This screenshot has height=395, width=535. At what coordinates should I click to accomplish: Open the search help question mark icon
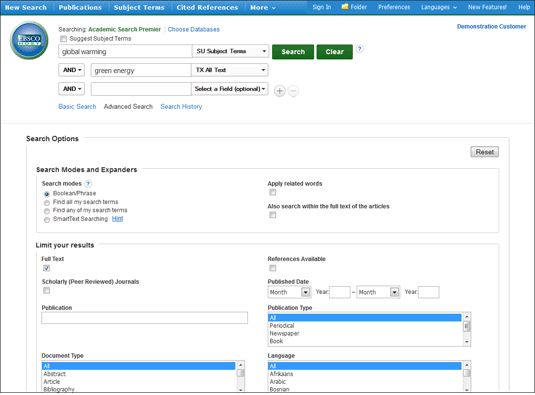tap(360, 49)
